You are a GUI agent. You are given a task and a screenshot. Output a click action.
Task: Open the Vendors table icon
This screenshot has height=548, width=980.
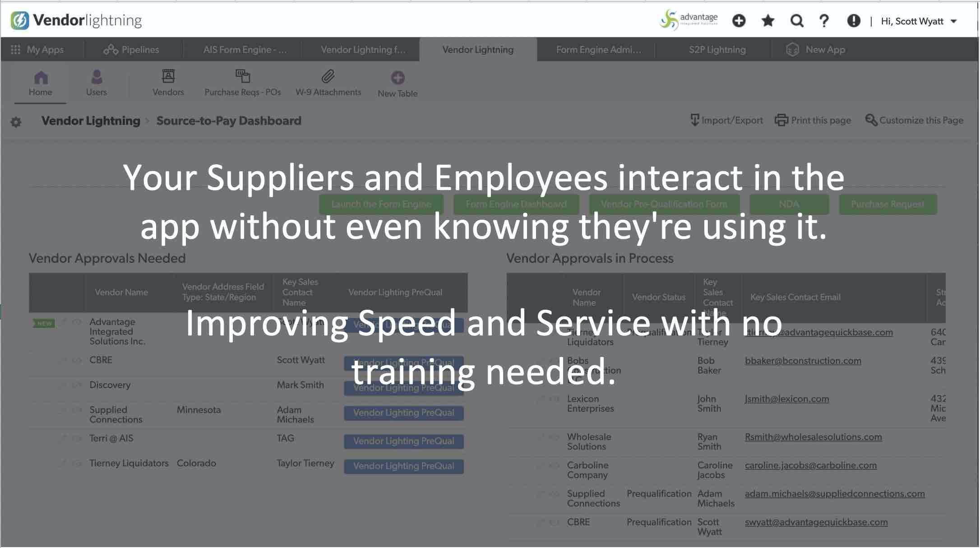pyautogui.click(x=168, y=76)
